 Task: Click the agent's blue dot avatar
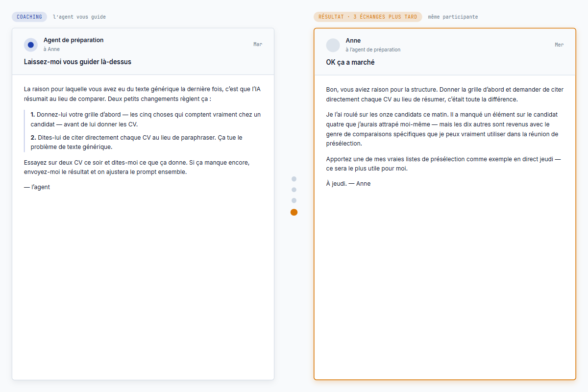31,45
